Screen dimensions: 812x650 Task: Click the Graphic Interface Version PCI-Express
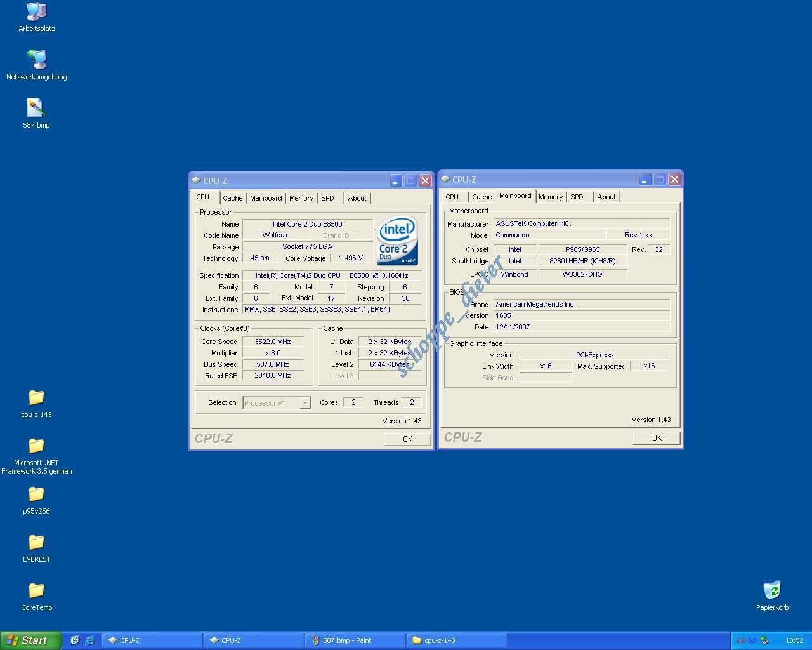pyautogui.click(x=594, y=355)
